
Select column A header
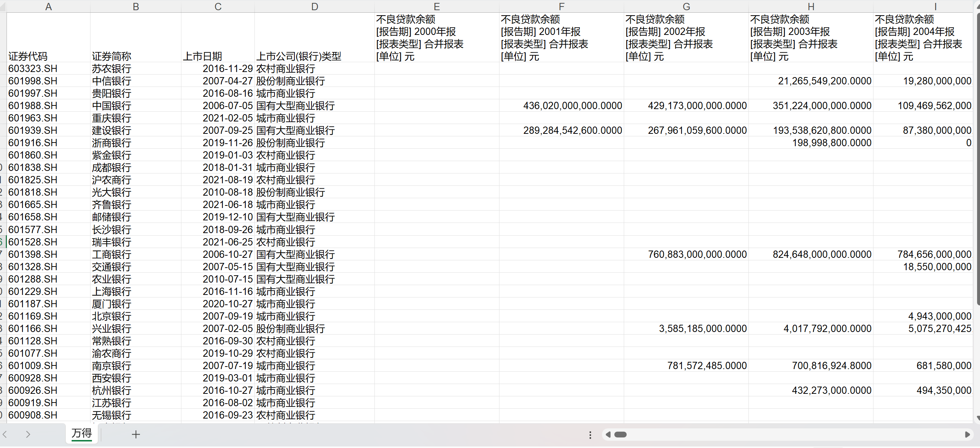pos(48,7)
